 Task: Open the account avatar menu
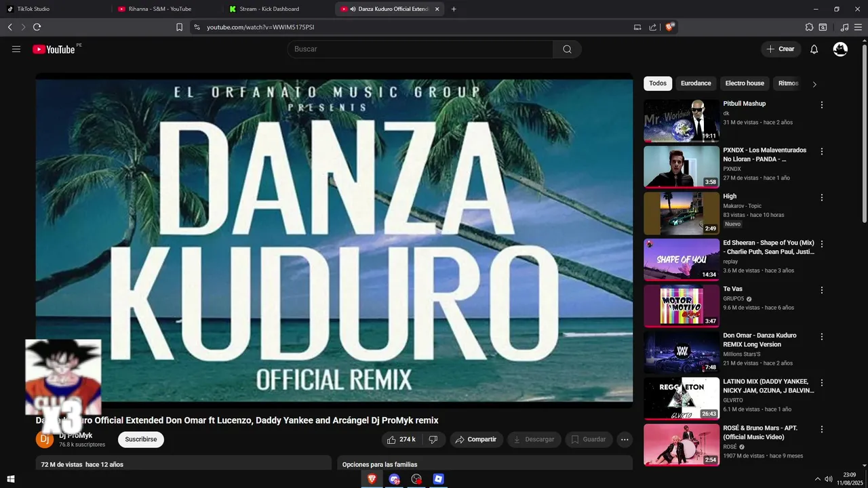pos(840,49)
